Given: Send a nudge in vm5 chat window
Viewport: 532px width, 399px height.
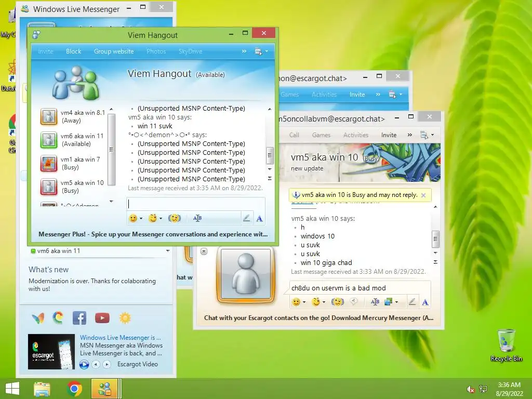Looking at the screenshot, I should pos(338,302).
